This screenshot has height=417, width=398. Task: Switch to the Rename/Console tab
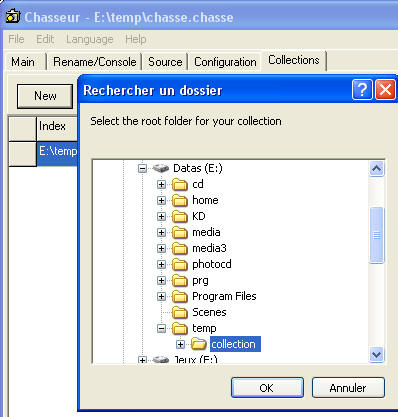click(x=95, y=62)
